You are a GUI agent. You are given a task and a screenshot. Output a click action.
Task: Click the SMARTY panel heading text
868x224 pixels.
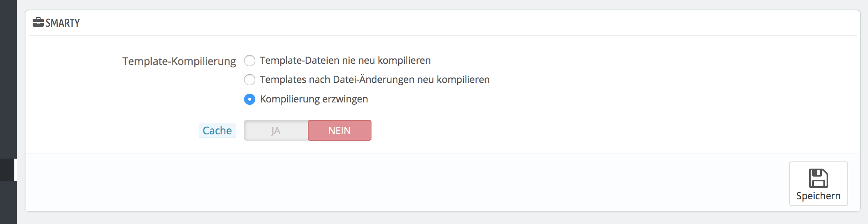[63, 23]
